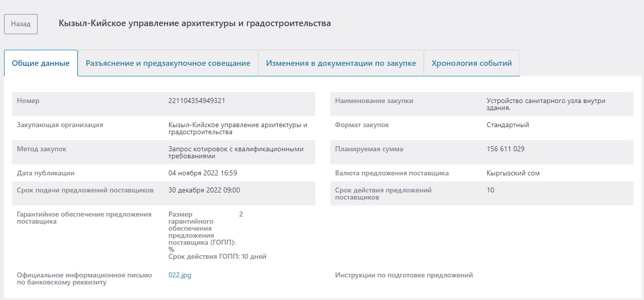Select the Общие данные tab
Screen dimensions: 644x300
tap(41, 63)
